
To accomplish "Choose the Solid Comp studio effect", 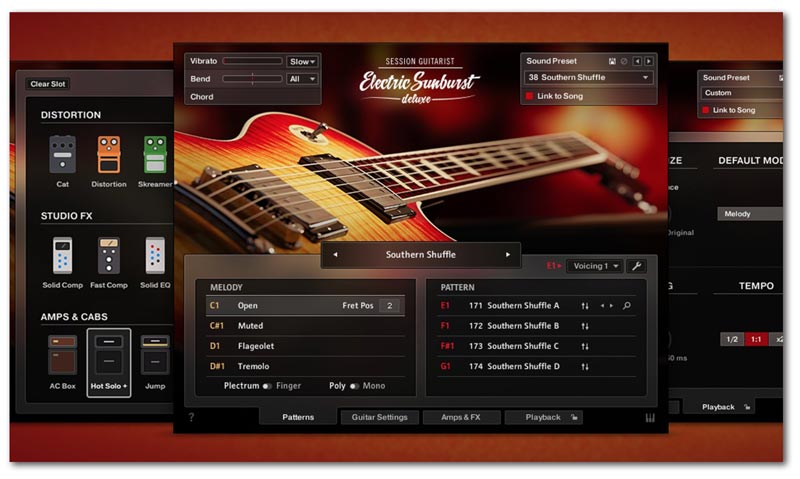I will pos(63,256).
